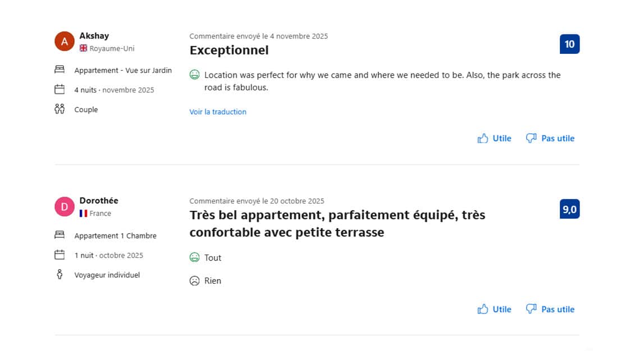Click calendar icon next to 1 nuit
The image size is (644, 351).
pos(60,255)
